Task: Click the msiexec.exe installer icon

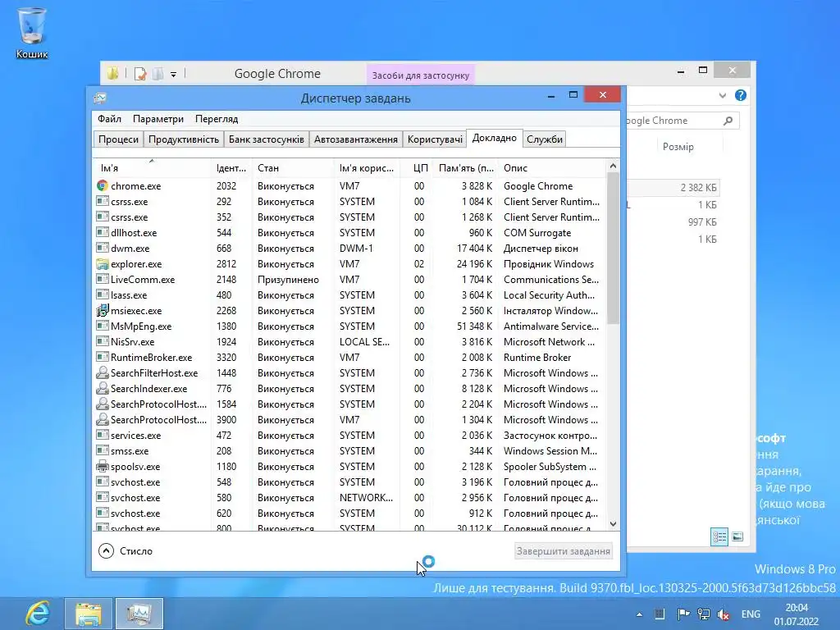Action: tap(102, 310)
